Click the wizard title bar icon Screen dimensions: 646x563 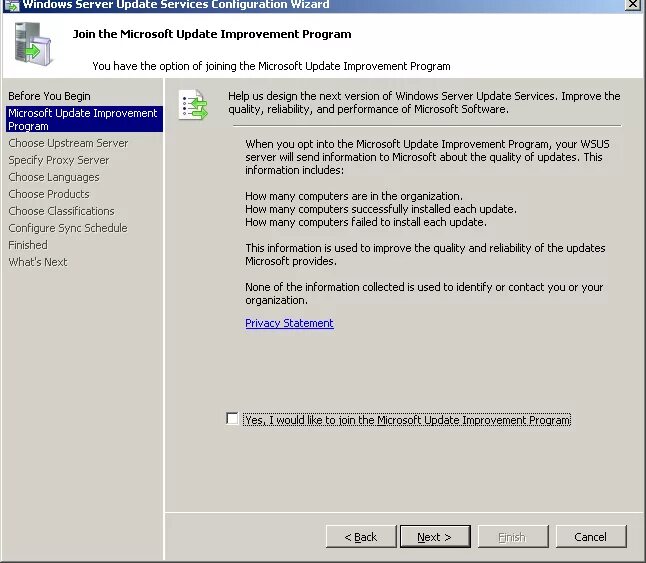(x=11, y=5)
